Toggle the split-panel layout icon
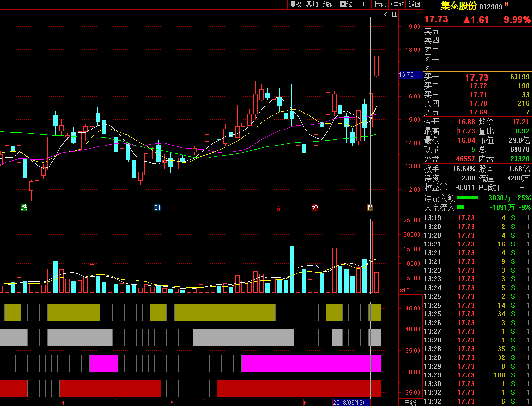 tap(395, 14)
